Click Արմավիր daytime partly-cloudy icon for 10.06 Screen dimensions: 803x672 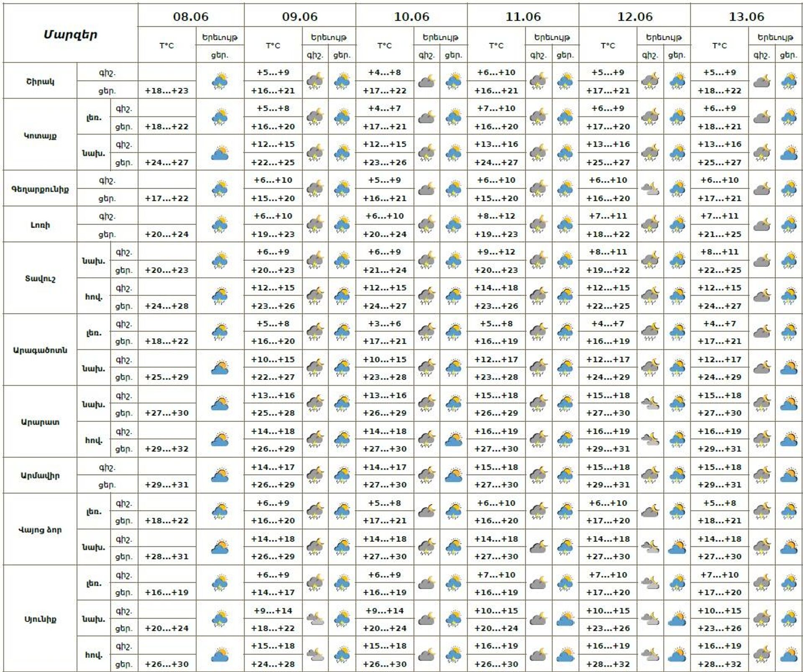tap(453, 475)
